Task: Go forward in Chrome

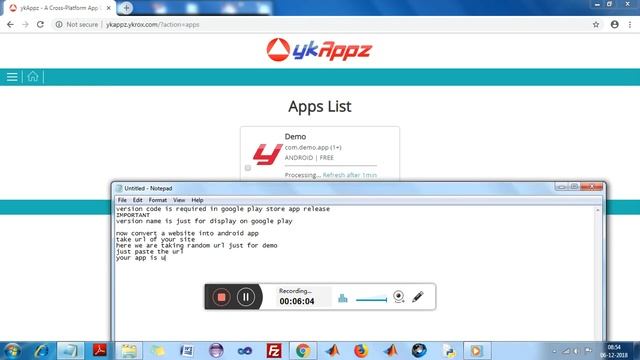Action: tap(25, 24)
